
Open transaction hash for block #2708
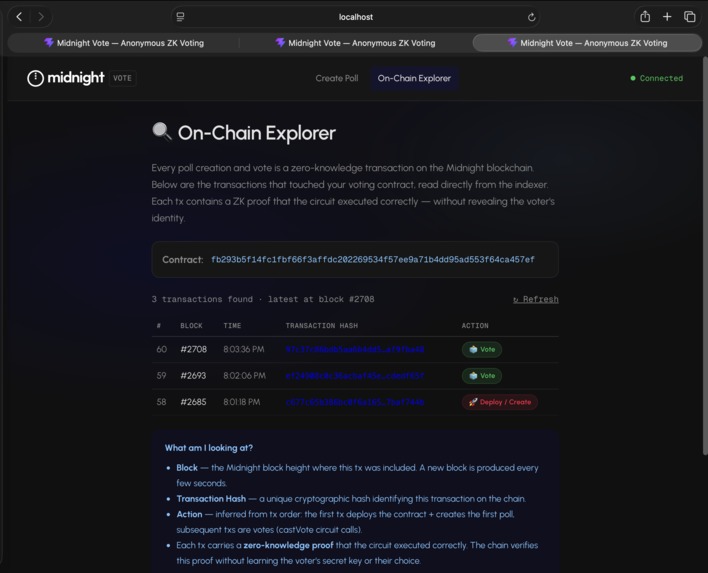[x=355, y=349]
